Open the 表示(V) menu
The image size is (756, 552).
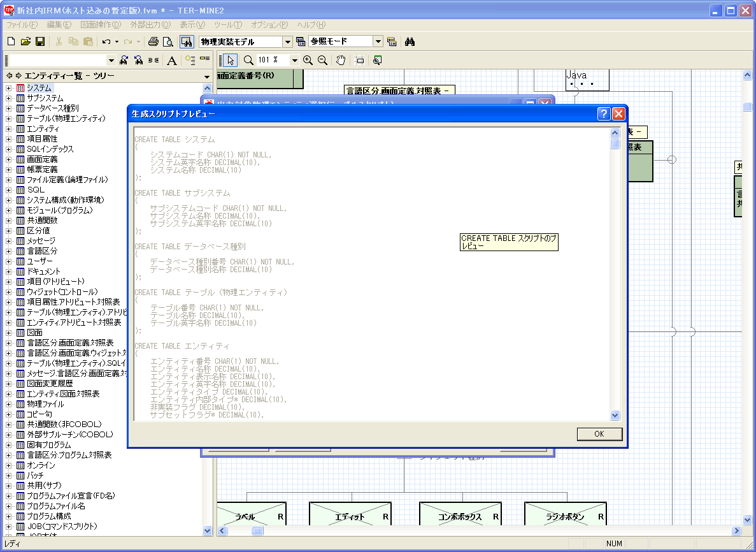192,25
